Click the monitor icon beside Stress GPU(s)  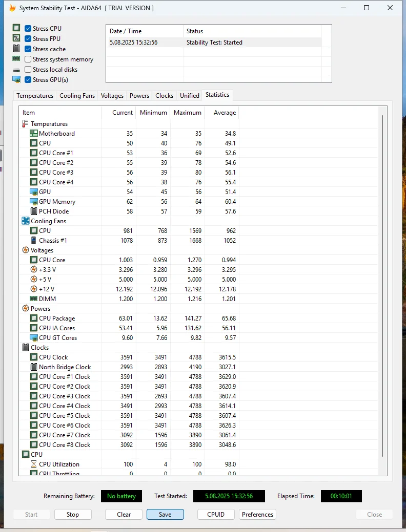[x=16, y=79]
